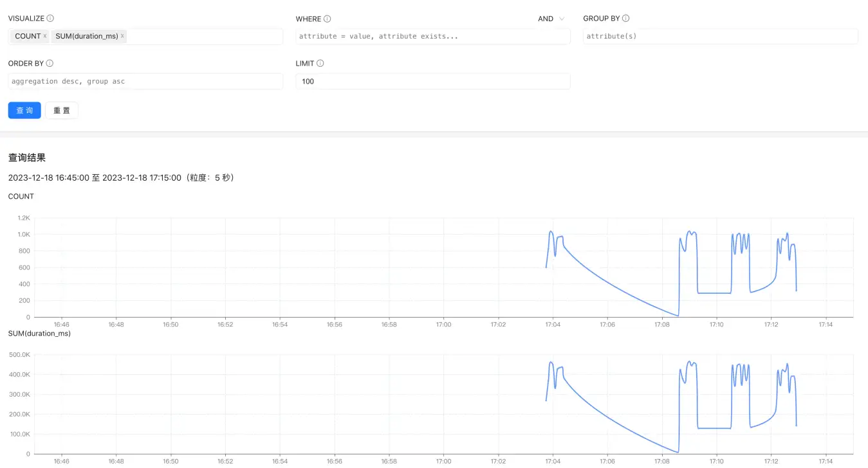Click the LIMIT input showing 100

click(x=432, y=82)
